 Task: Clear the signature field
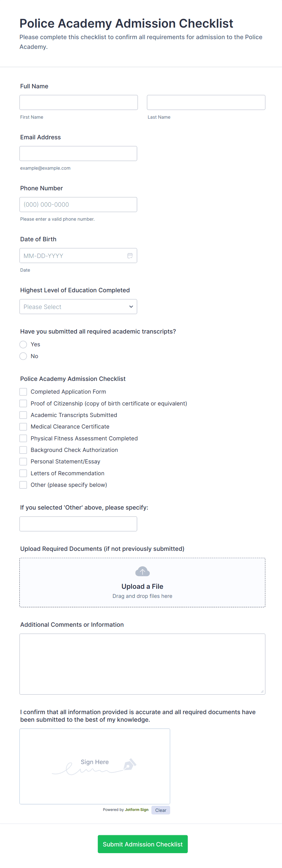(160, 810)
